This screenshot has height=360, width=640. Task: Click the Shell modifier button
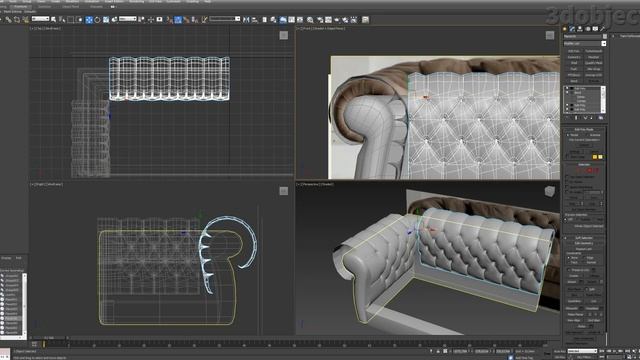[574, 63]
